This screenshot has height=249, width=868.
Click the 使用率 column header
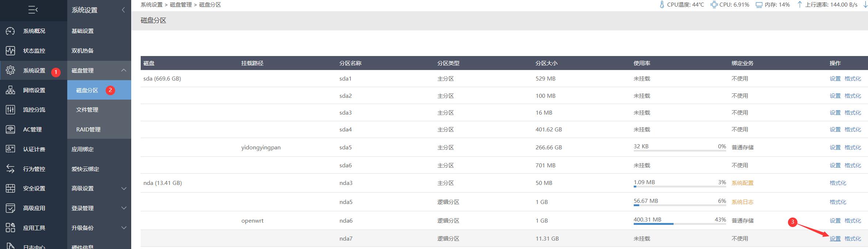642,63
